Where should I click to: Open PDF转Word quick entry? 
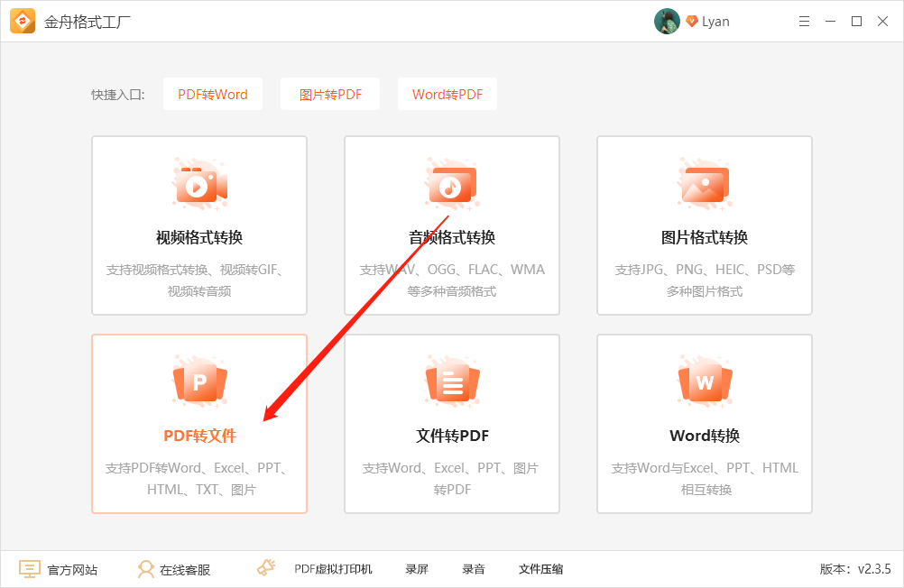click(213, 94)
